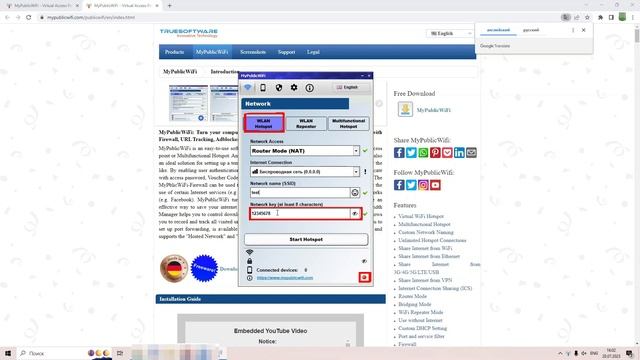Viewport: 640px width, 360px height.
Task: Click the blue Freeware badge
Action: (204, 269)
